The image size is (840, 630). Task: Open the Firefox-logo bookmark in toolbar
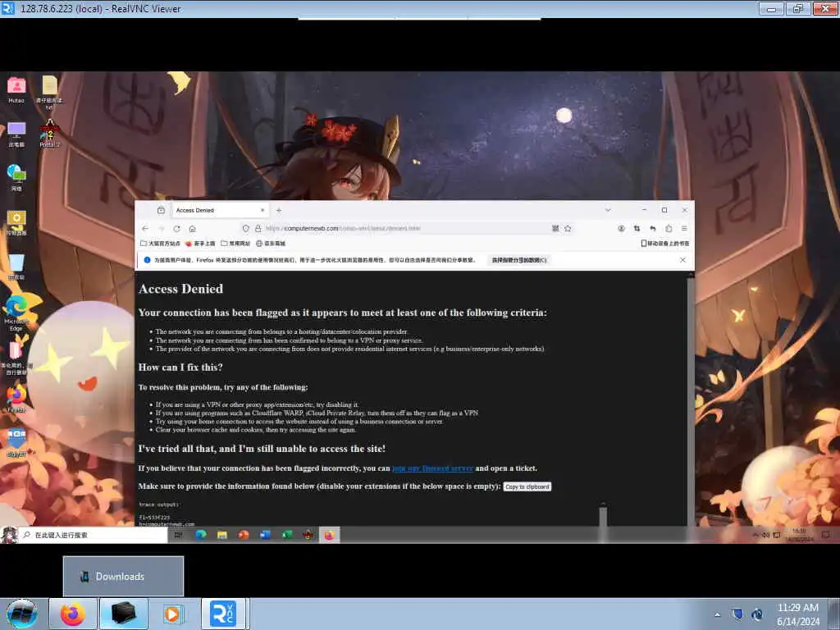[200, 243]
